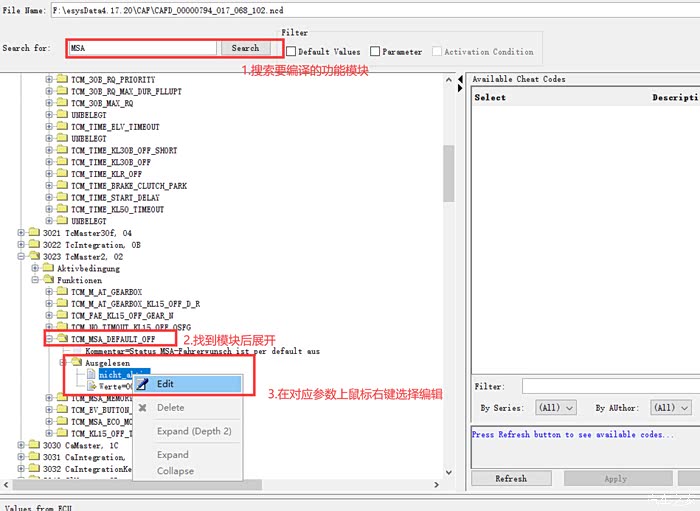Click the horizontal scroll-right arrow
This screenshot has height=511, width=700.
(x=437, y=485)
